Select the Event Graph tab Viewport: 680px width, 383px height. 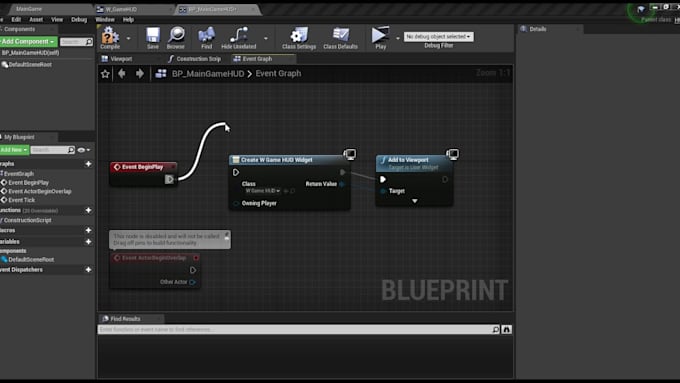pyautogui.click(x=258, y=59)
